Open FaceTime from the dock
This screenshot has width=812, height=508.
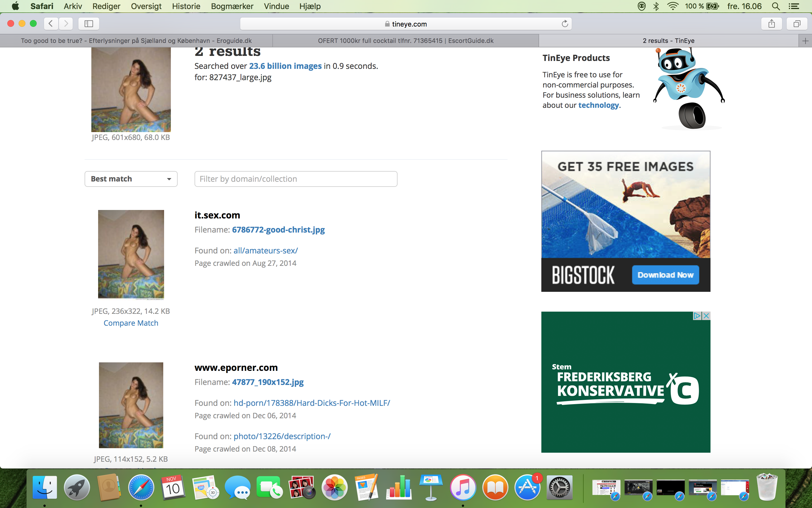tap(270, 487)
